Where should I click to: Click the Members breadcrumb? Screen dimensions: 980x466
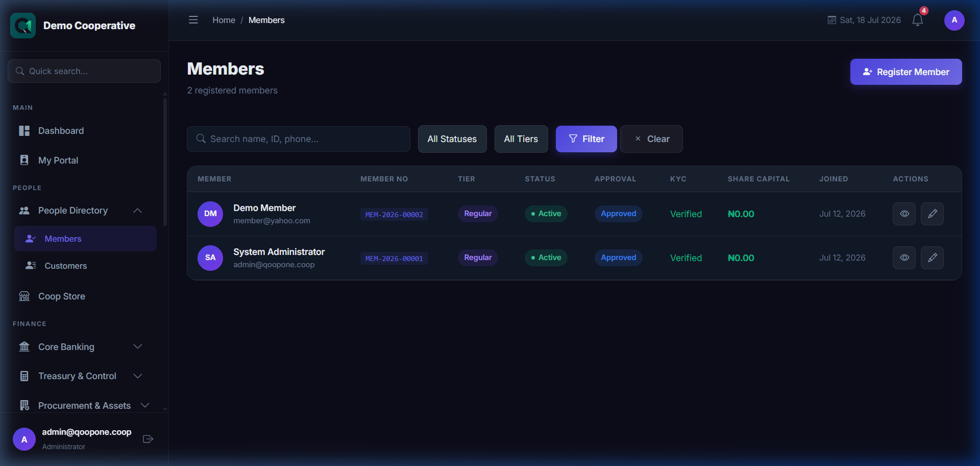pyautogui.click(x=266, y=20)
